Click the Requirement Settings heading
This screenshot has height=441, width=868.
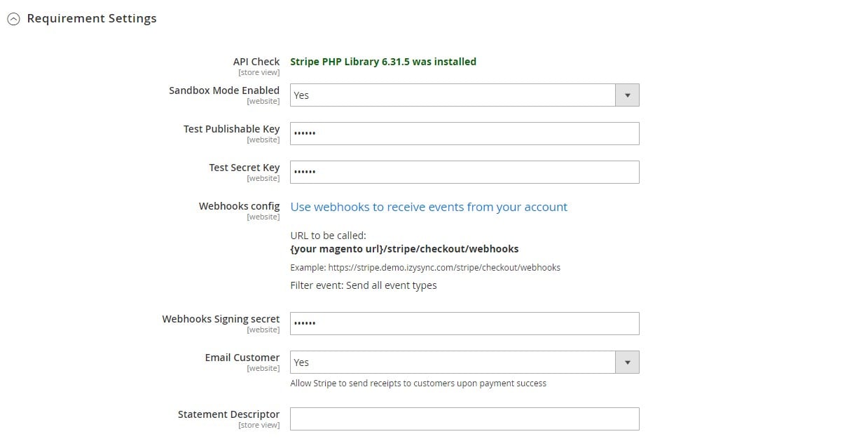point(92,19)
